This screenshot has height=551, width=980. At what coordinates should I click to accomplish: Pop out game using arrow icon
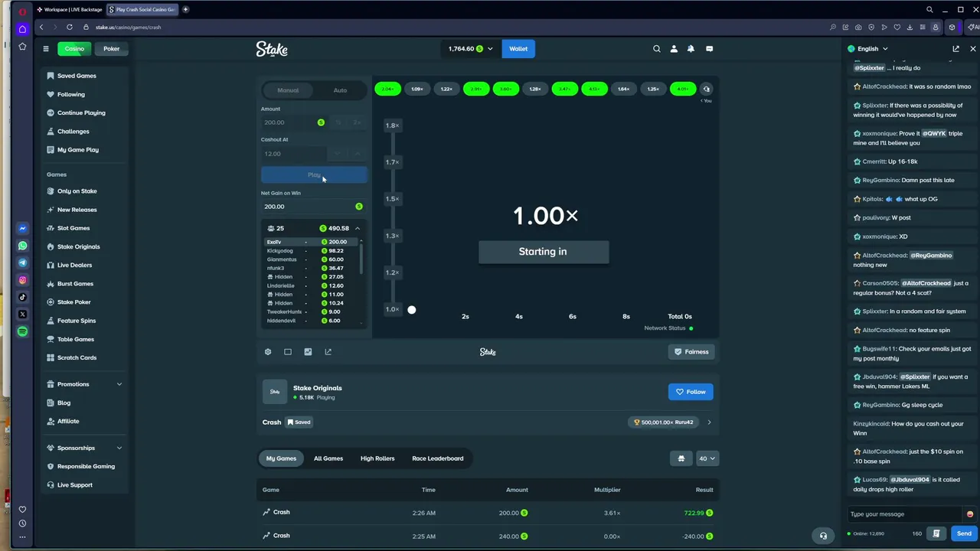tap(328, 352)
